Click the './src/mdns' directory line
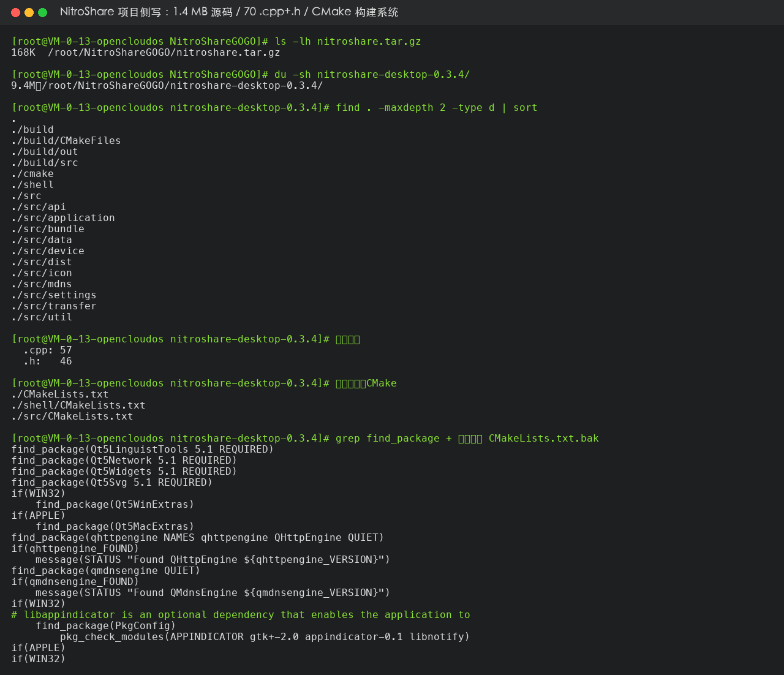 tap(42, 284)
